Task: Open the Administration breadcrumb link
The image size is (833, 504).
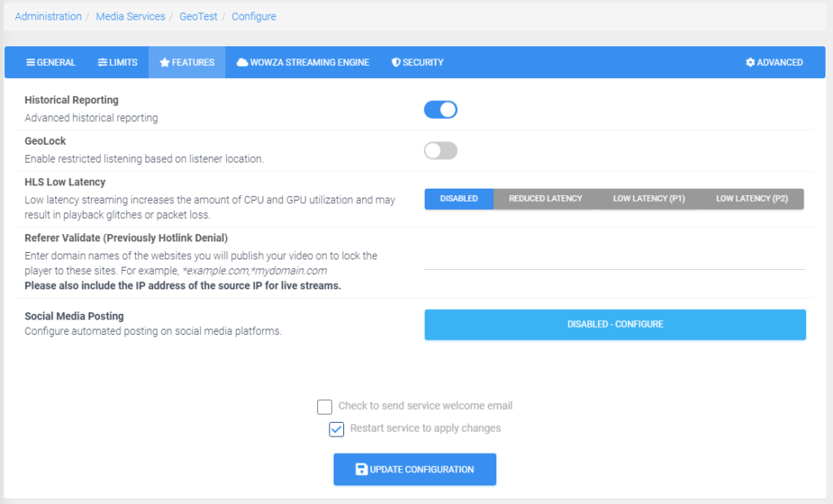Action: click(48, 16)
